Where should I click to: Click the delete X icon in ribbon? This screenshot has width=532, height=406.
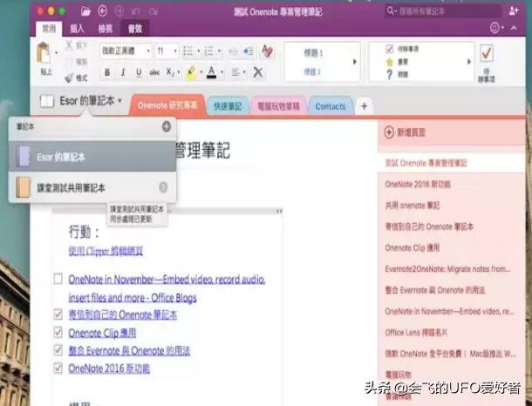pos(258,72)
